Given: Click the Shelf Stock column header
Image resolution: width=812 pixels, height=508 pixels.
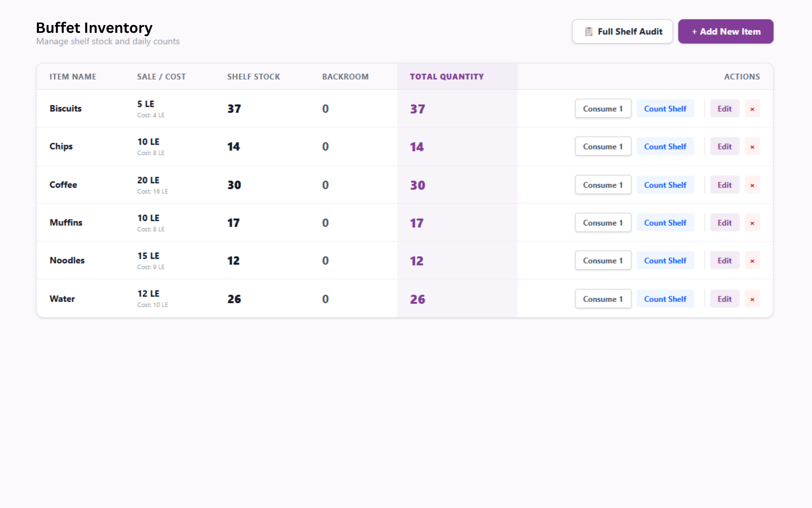Looking at the screenshot, I should coord(254,77).
